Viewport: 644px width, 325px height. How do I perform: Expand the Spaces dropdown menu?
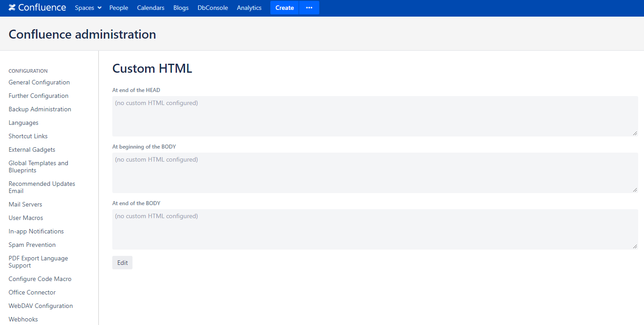tap(88, 8)
